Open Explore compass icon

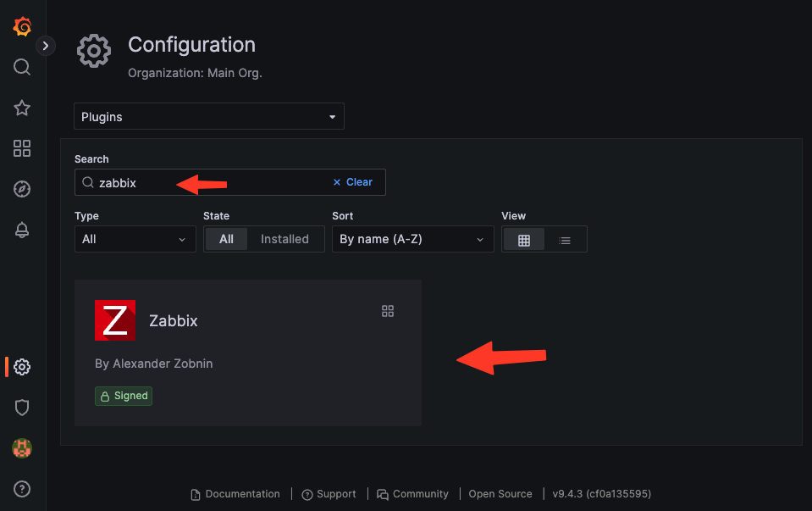[22, 189]
